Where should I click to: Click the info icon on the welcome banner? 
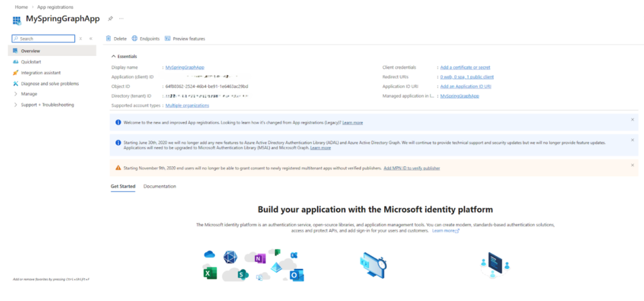point(118,122)
